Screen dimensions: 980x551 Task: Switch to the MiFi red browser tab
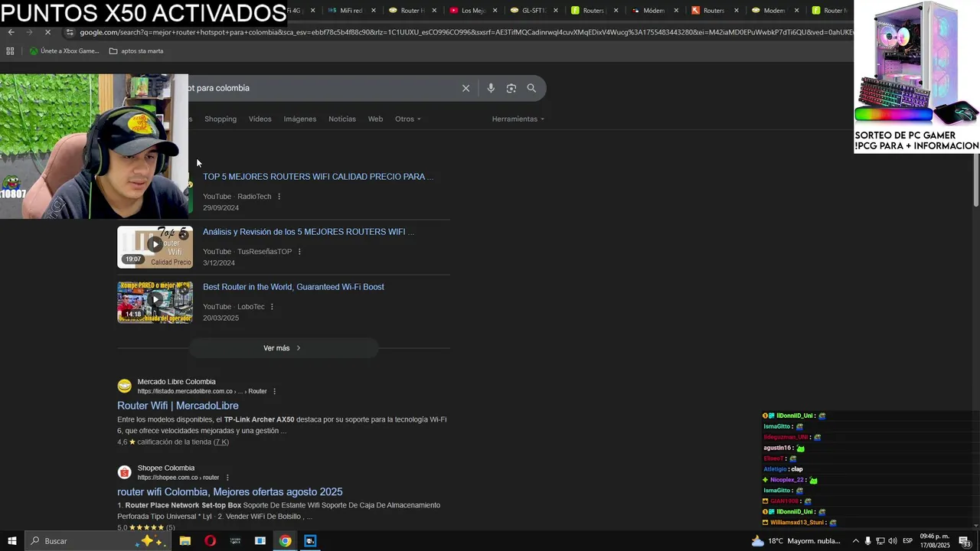click(351, 11)
